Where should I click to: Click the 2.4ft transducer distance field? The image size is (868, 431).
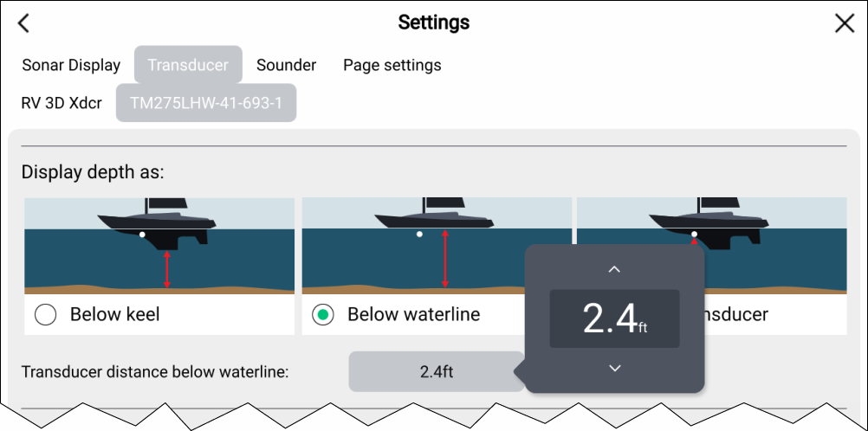point(436,372)
